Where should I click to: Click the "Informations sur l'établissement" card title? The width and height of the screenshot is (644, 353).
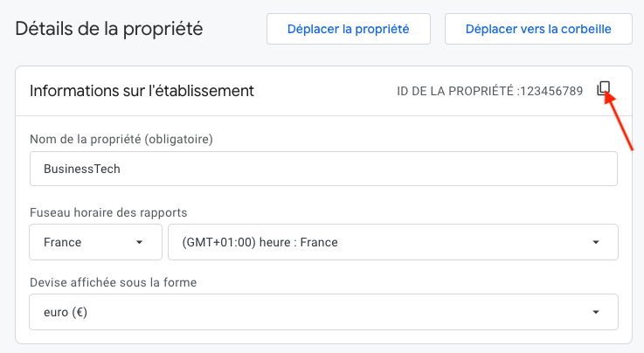click(142, 90)
